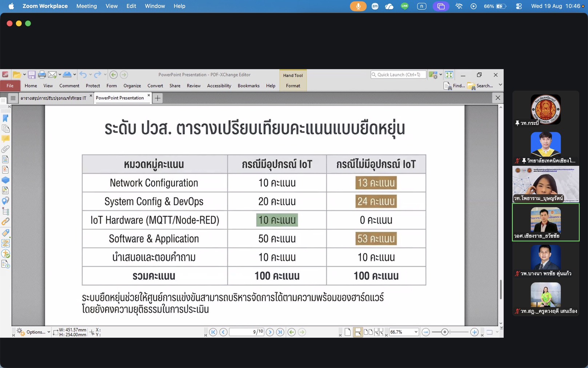This screenshot has width=588, height=368.
Task: Switch to Two Pages layout in status bar
Action: click(x=368, y=332)
